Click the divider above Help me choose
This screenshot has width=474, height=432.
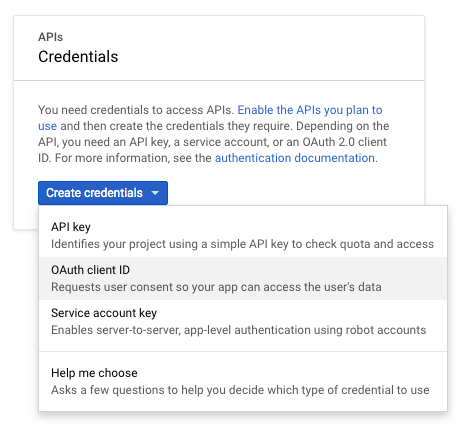243,351
